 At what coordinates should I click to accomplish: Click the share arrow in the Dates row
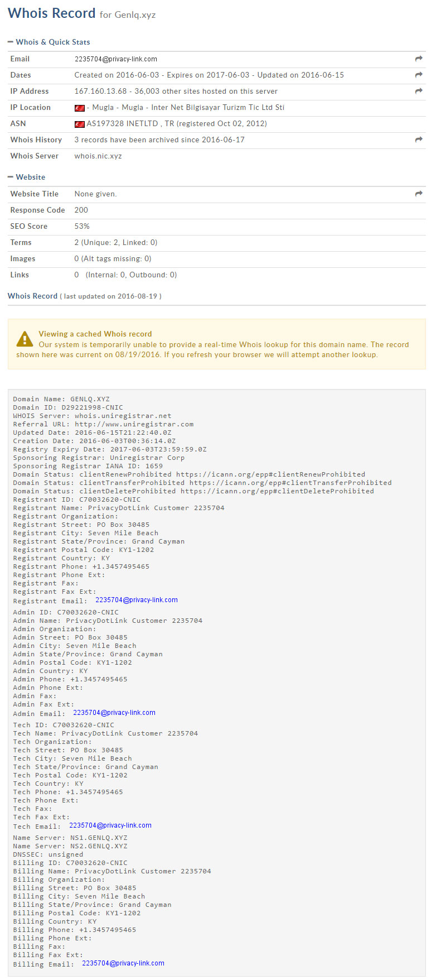coord(419,75)
